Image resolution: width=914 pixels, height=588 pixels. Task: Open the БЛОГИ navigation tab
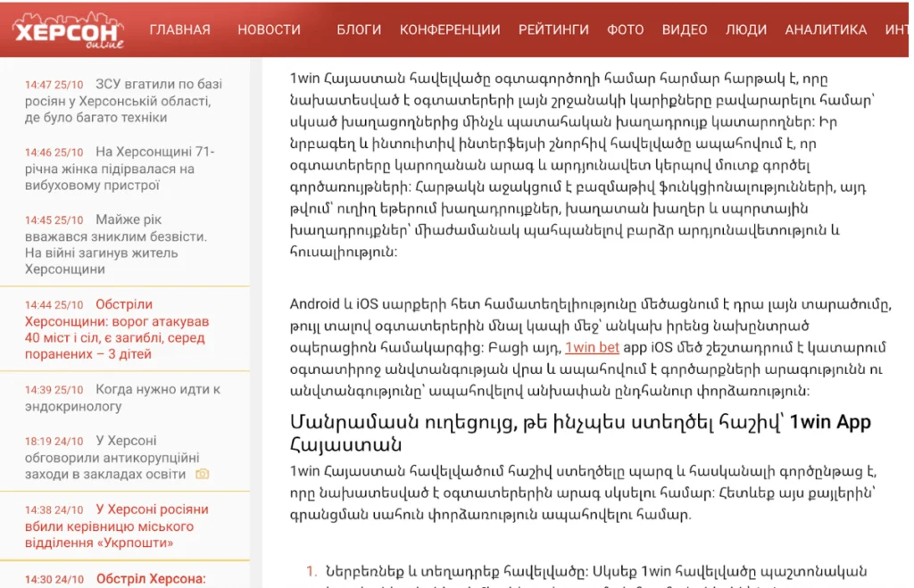359,29
